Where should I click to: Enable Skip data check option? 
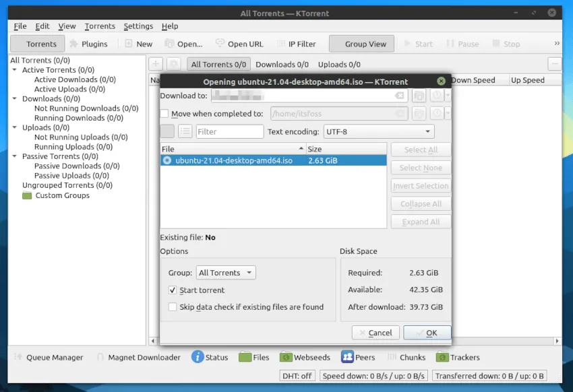173,307
